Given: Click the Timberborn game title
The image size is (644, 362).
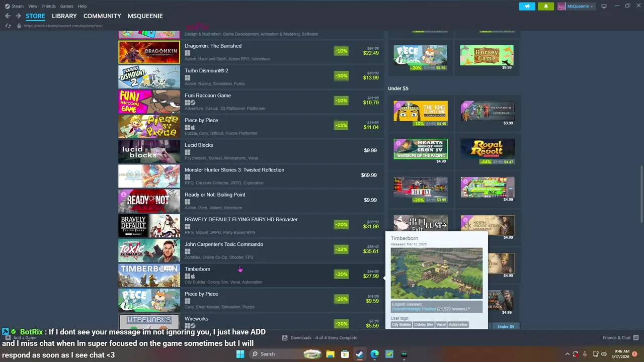Looking at the screenshot, I should point(197,269).
